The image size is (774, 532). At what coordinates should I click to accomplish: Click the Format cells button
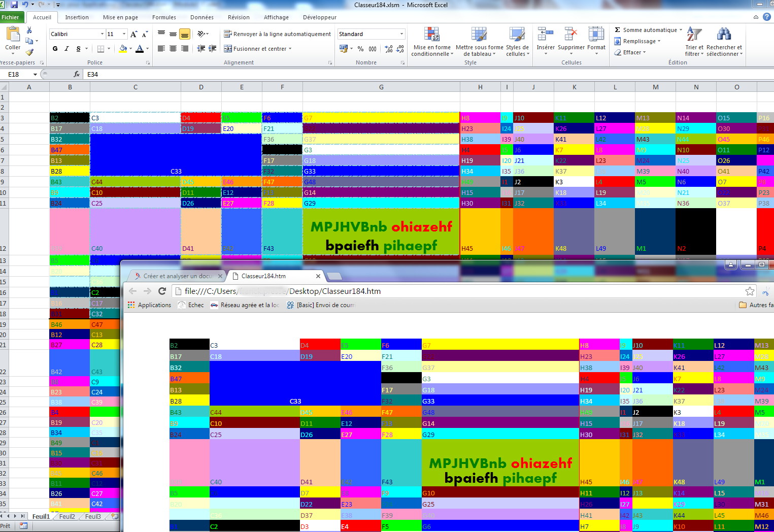(596, 41)
